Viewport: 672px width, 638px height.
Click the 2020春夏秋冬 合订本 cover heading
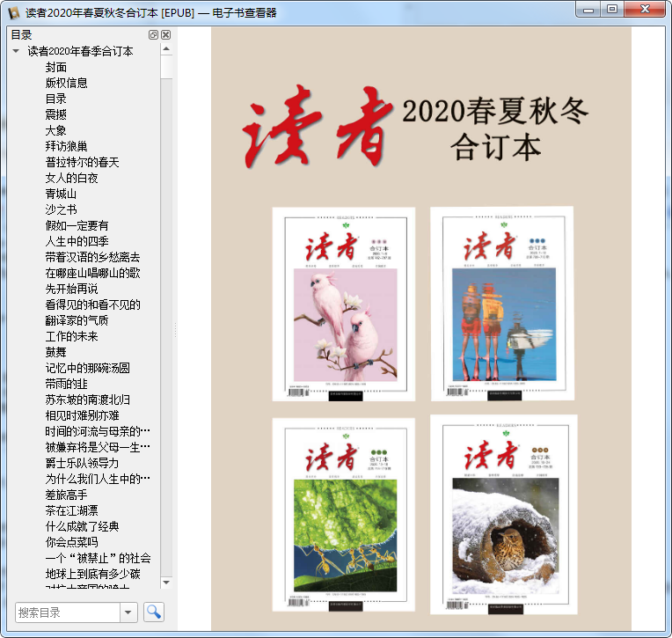(x=495, y=128)
